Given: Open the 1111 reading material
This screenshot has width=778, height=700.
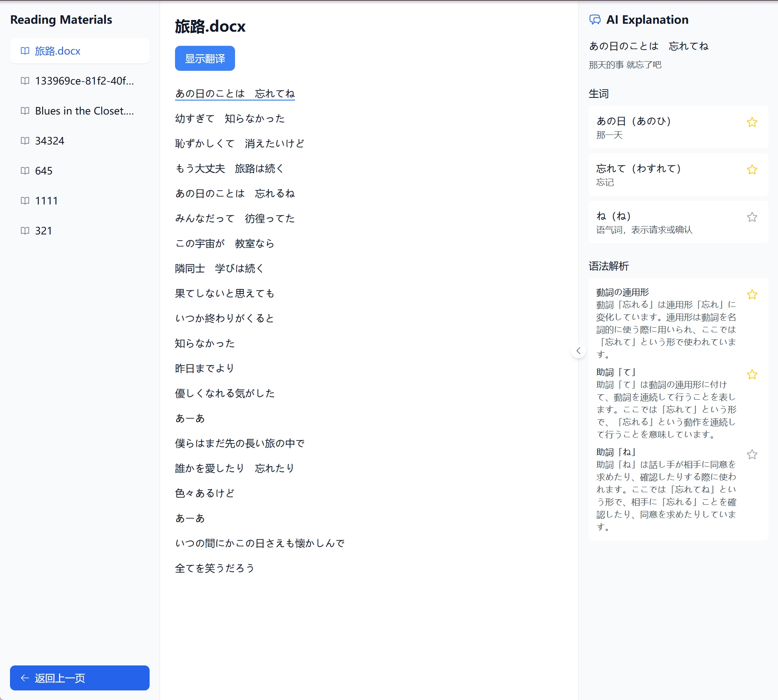Looking at the screenshot, I should click(80, 201).
